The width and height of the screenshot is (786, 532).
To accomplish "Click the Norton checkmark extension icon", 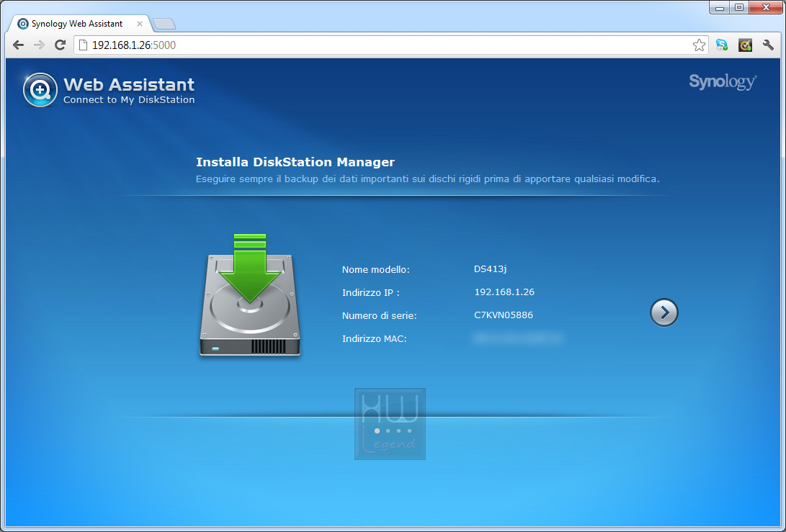I will (x=745, y=45).
